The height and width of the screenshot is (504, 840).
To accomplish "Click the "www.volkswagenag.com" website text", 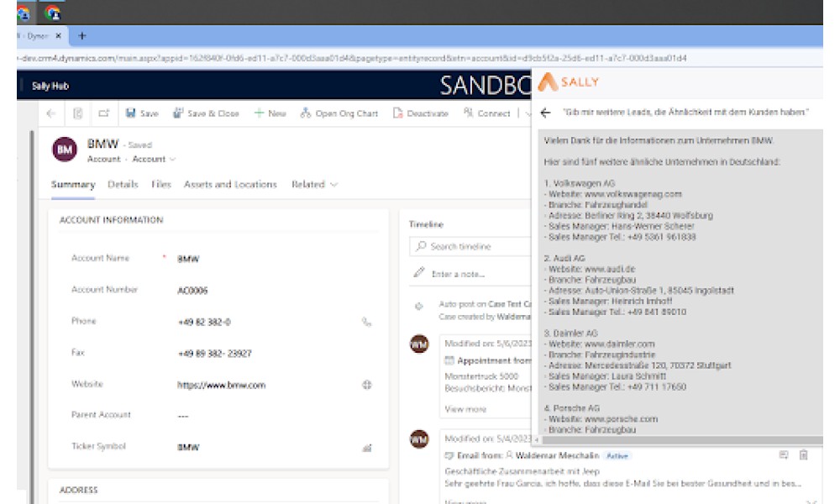I will (633, 194).
